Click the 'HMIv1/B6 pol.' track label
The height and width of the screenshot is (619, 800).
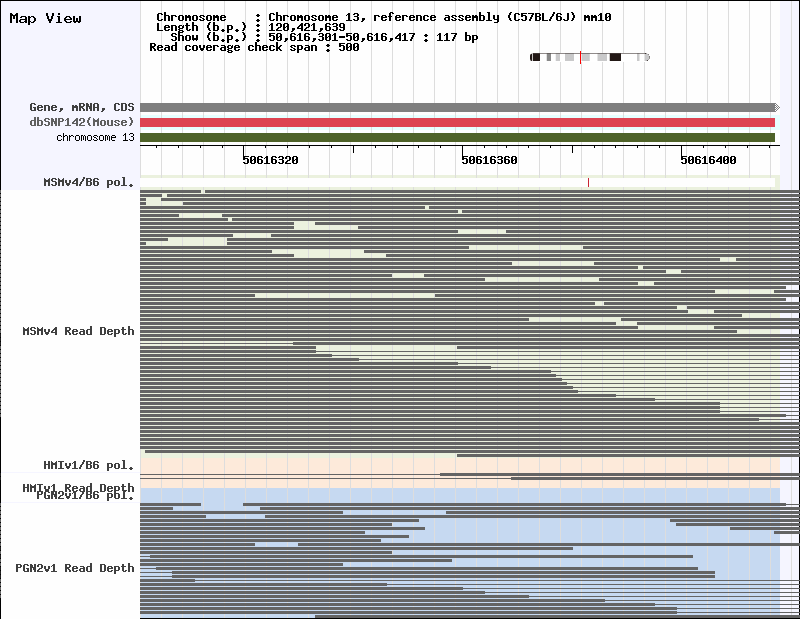point(89,465)
